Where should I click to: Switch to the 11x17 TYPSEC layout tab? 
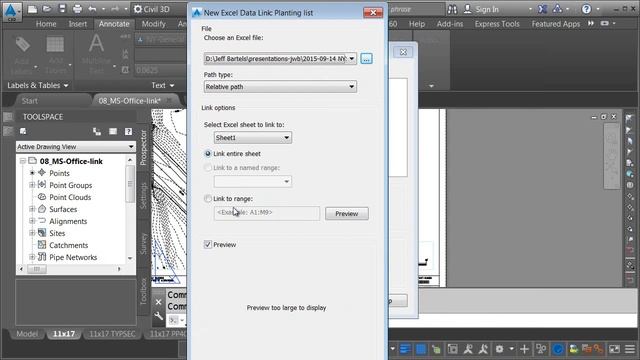(112, 334)
